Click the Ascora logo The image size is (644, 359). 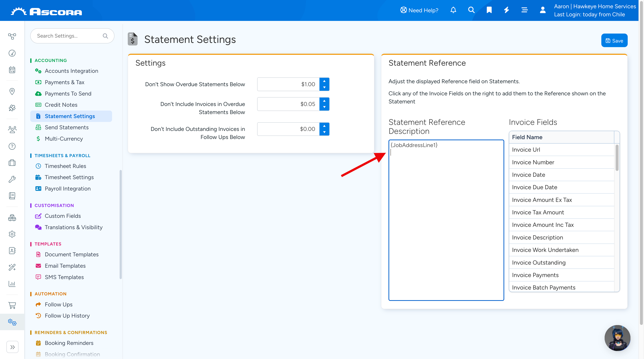(x=46, y=11)
